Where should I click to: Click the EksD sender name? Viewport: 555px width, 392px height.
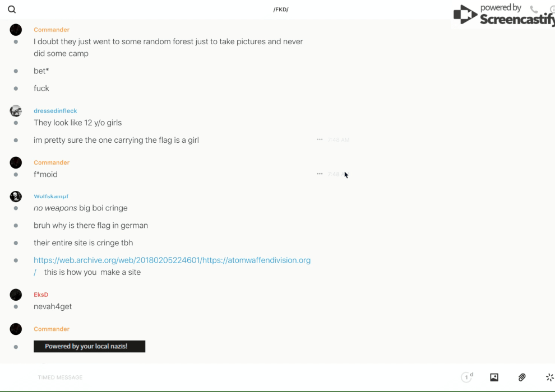41,295
